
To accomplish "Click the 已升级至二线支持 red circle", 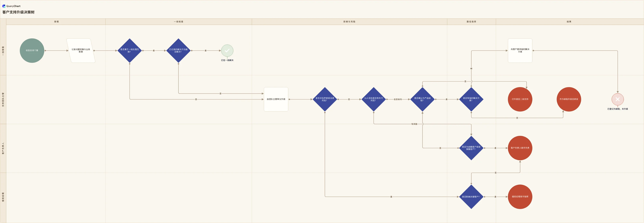I will pyautogui.click(x=520, y=99).
